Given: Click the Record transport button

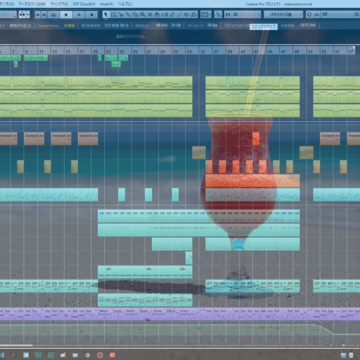Looking at the screenshot, I should 92,15.
